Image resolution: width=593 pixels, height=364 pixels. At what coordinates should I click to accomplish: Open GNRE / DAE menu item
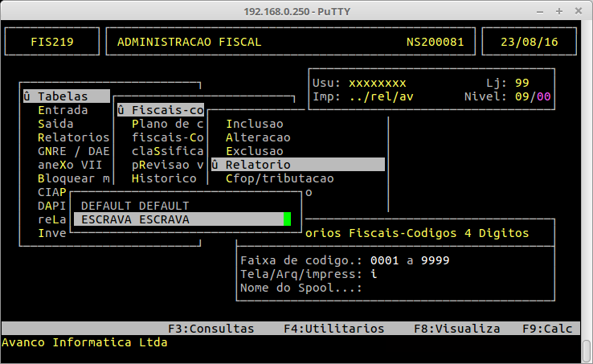(x=72, y=151)
